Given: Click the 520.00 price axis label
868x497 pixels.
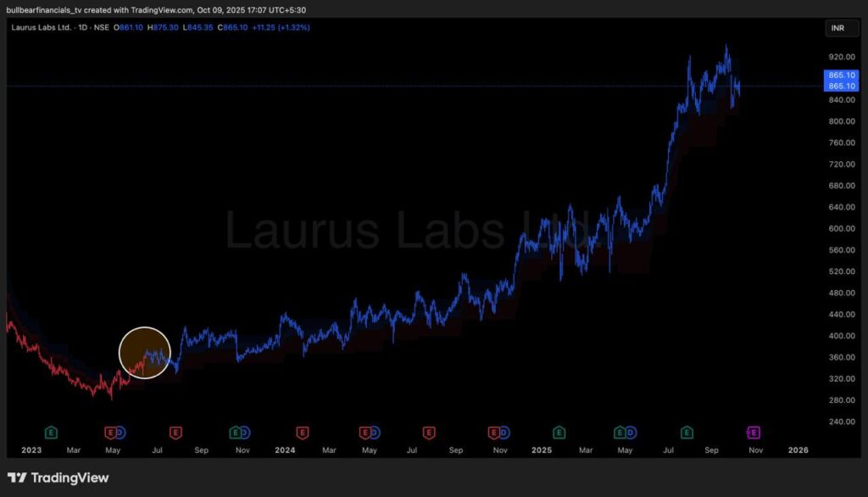Looking at the screenshot, I should point(842,271).
